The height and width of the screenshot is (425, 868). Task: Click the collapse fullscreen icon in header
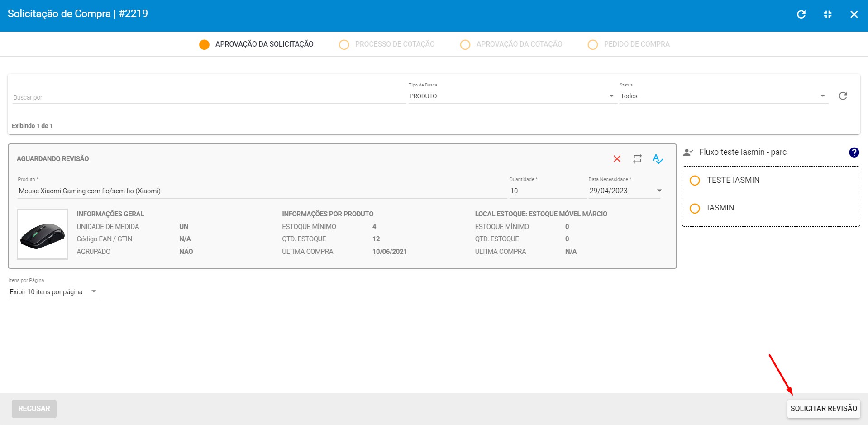pyautogui.click(x=828, y=14)
